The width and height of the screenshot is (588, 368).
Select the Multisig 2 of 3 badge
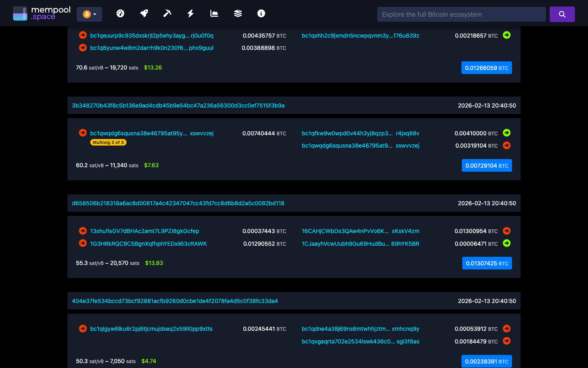(108, 142)
